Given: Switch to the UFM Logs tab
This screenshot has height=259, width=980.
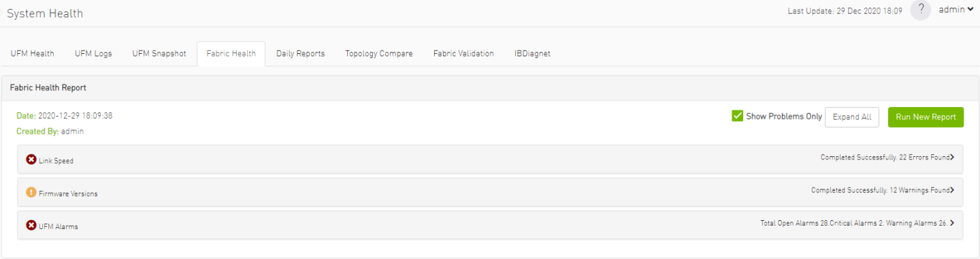Looking at the screenshot, I should tap(93, 54).
